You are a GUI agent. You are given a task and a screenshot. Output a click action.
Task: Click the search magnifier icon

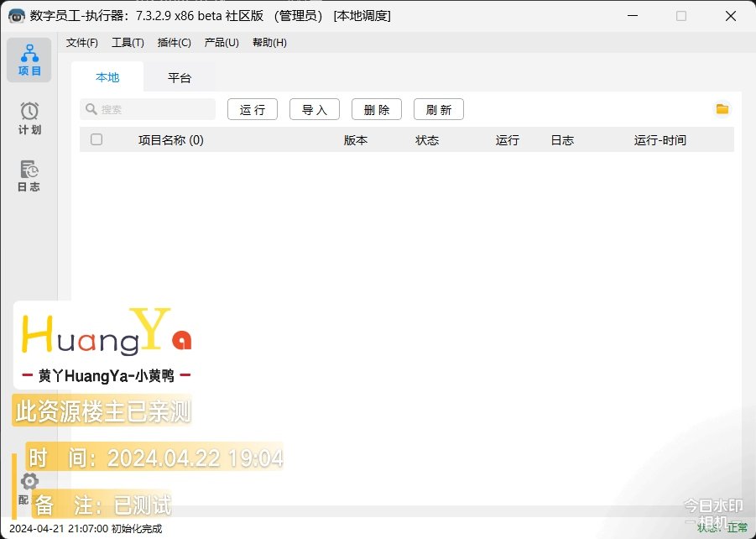click(x=91, y=109)
